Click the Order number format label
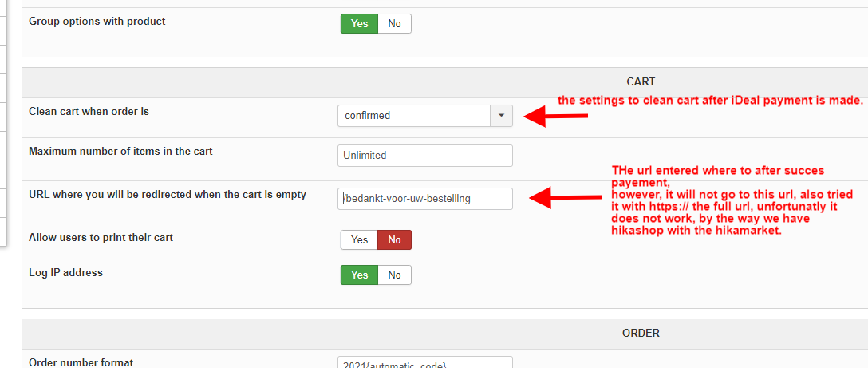The height and width of the screenshot is (368, 868). [x=81, y=362]
